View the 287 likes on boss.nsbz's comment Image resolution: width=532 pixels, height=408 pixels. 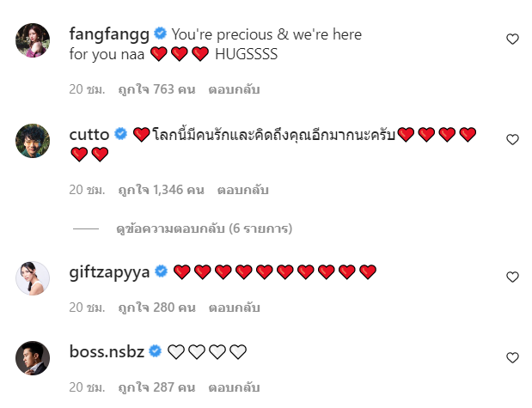coord(156,387)
